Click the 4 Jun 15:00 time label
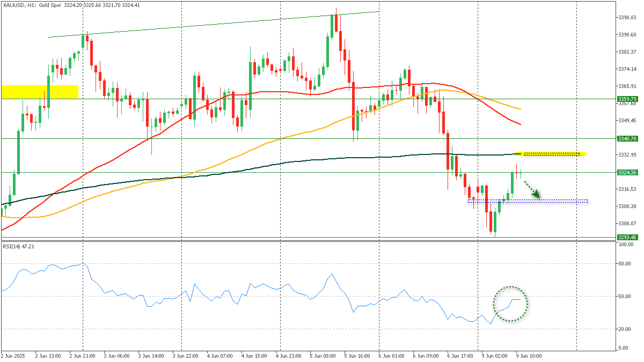Screen dimensions: 644x362 [254, 355]
